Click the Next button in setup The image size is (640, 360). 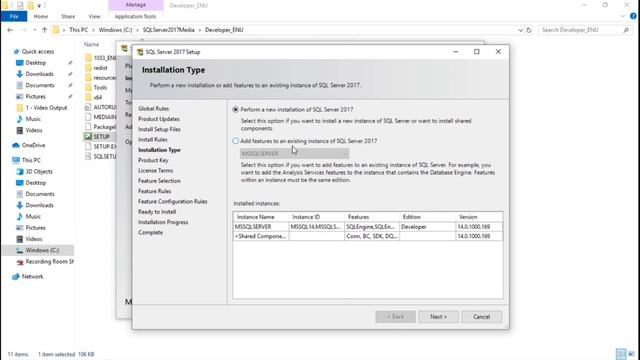(438, 317)
